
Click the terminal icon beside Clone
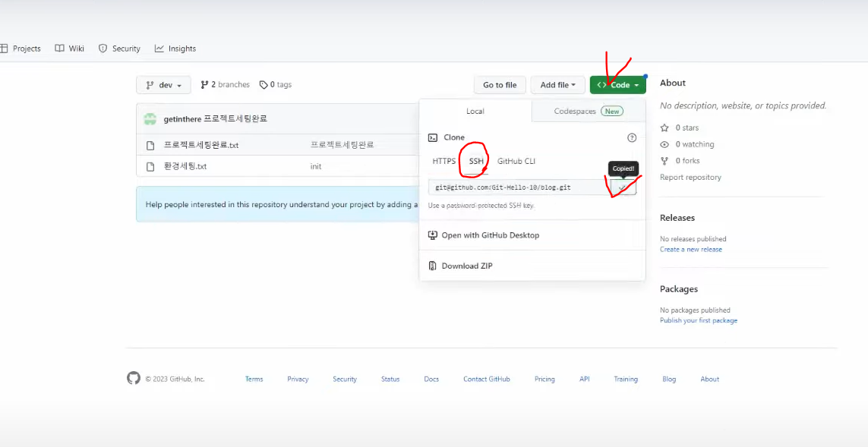click(433, 138)
